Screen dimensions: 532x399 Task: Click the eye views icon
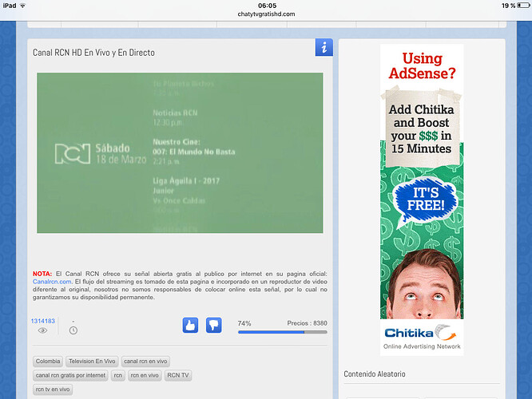point(42,330)
